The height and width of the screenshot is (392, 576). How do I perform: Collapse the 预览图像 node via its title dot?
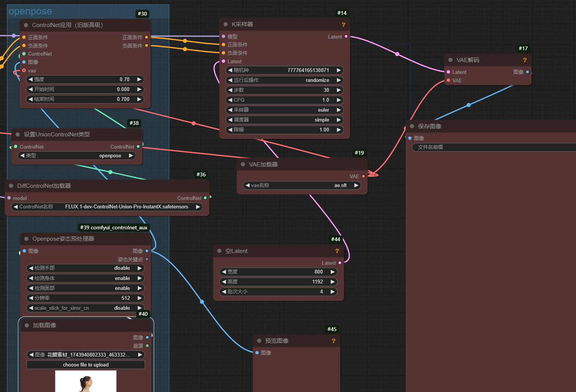pyautogui.click(x=259, y=341)
